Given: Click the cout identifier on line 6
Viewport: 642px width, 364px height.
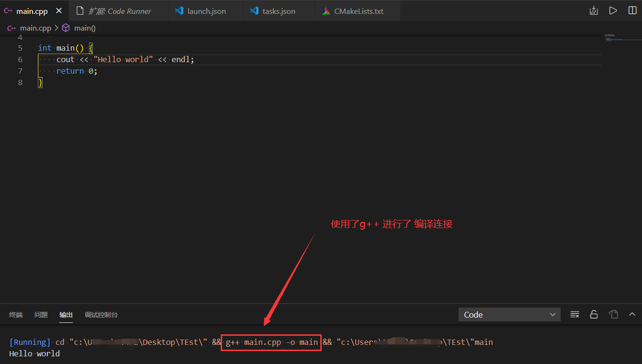Looking at the screenshot, I should 66,59.
